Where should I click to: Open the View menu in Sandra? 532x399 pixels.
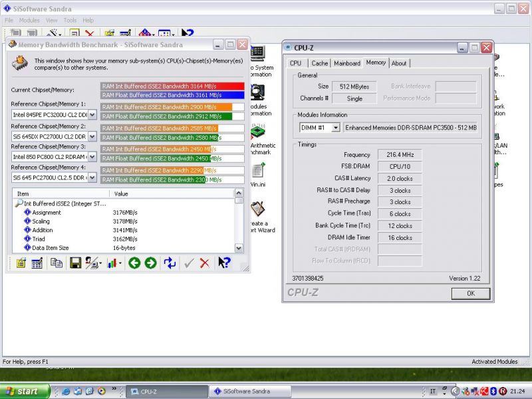[52, 21]
